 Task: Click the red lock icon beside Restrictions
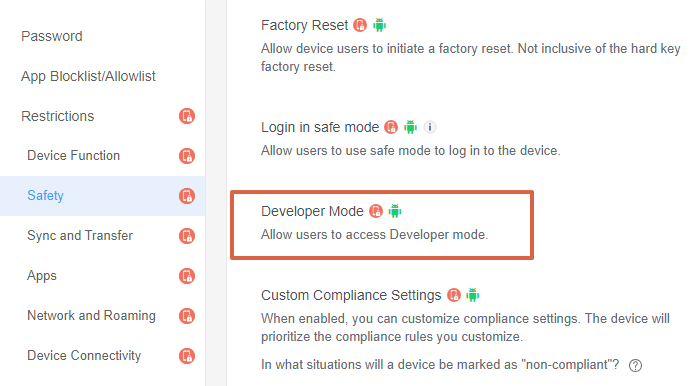187,116
